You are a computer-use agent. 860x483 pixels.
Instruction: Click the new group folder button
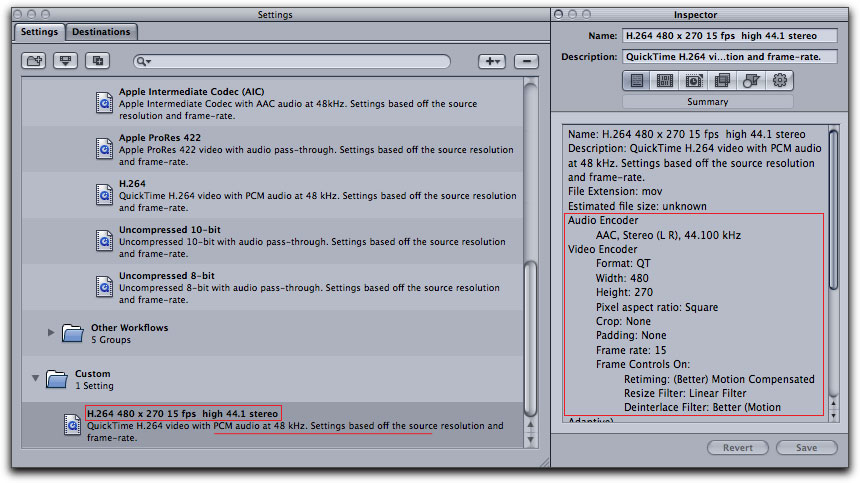tap(35, 61)
